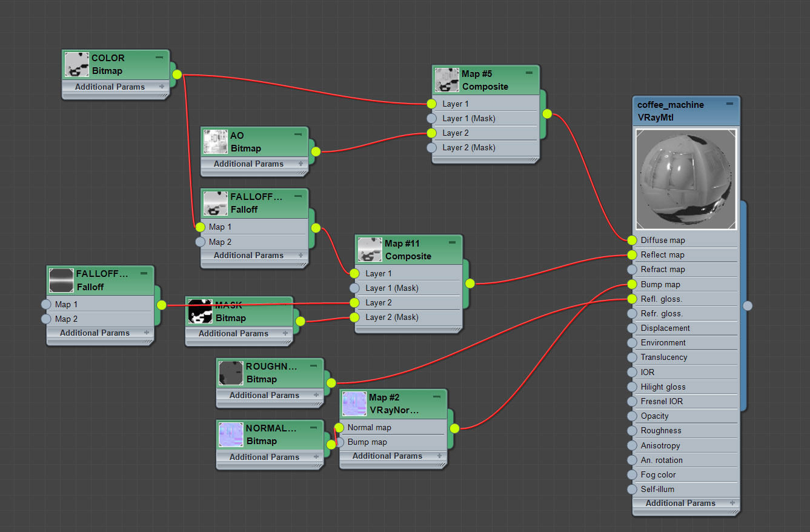Minimize the Map #5 Composite node via its minus icon
The width and height of the screenshot is (810, 532).
(x=529, y=73)
